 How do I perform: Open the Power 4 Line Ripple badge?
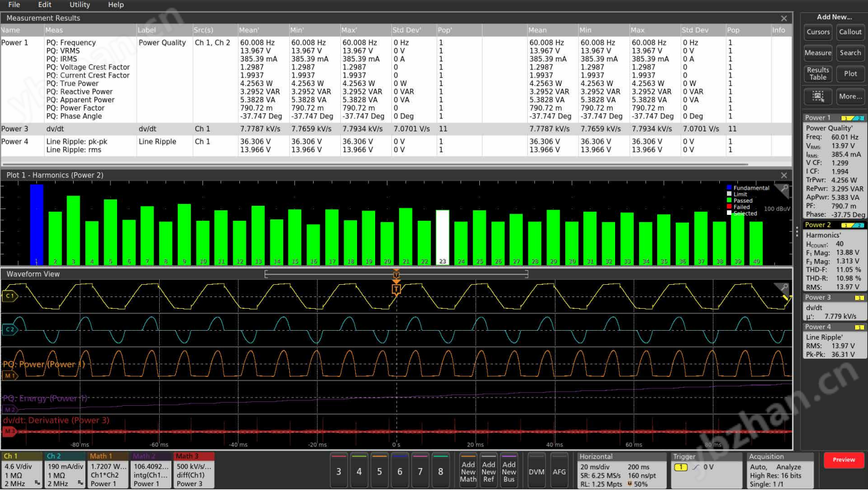click(x=834, y=341)
